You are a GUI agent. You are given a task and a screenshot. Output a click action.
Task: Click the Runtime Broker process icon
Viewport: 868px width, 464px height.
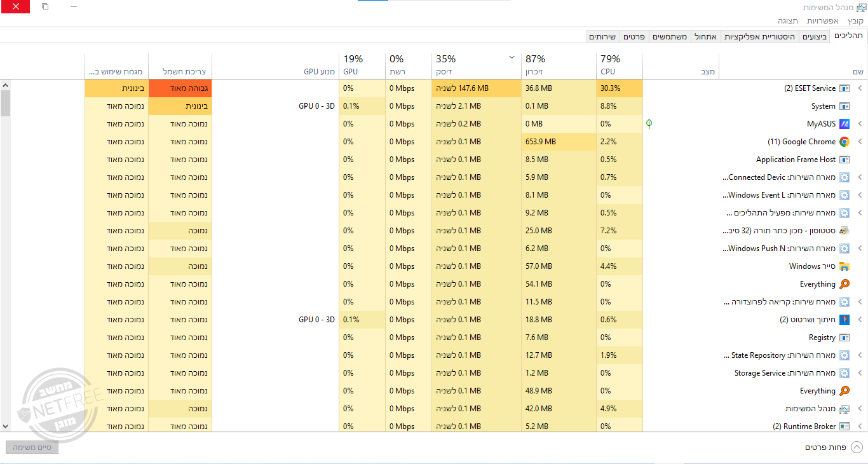pos(844,426)
